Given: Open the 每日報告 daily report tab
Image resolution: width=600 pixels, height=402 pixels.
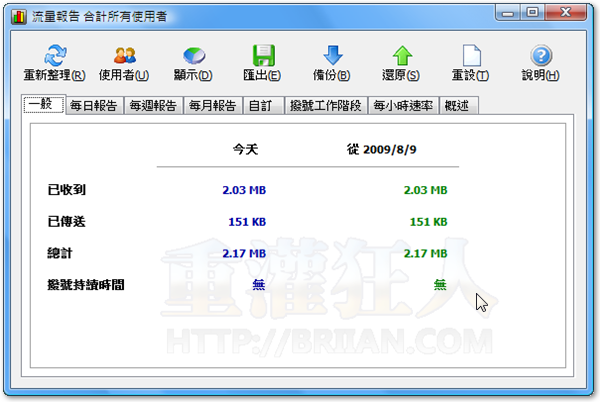Looking at the screenshot, I should coord(94,105).
